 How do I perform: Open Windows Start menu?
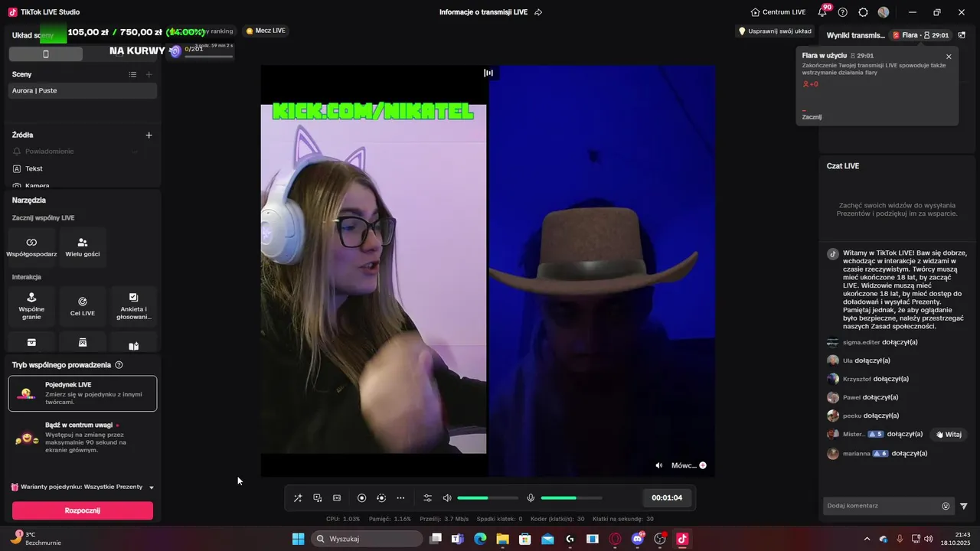click(x=298, y=539)
